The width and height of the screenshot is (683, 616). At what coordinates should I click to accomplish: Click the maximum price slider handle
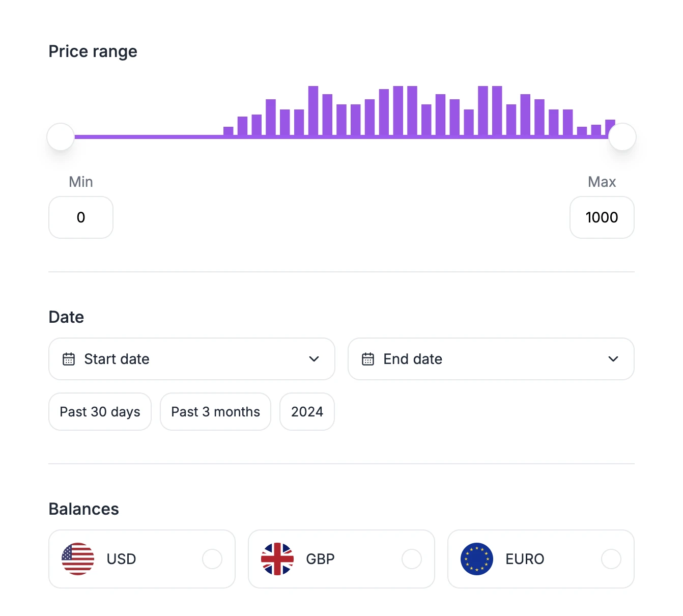pos(622,136)
